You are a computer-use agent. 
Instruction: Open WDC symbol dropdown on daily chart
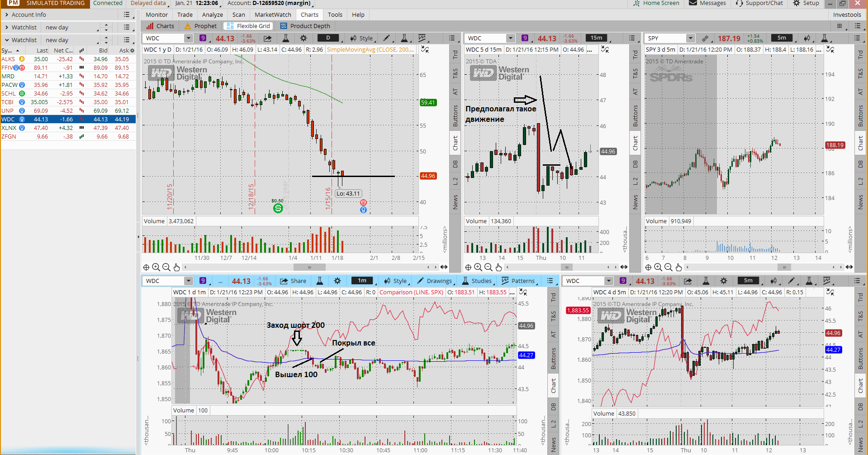pos(189,38)
